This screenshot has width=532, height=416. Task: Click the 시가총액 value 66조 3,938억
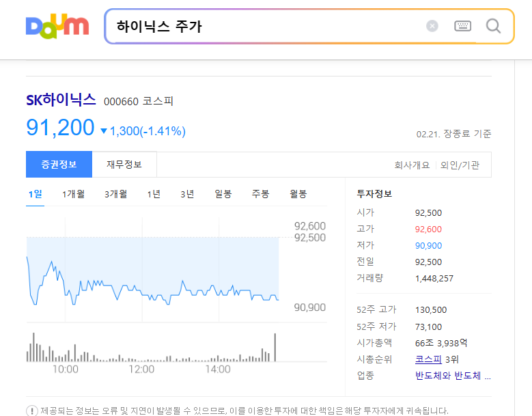tap(441, 343)
